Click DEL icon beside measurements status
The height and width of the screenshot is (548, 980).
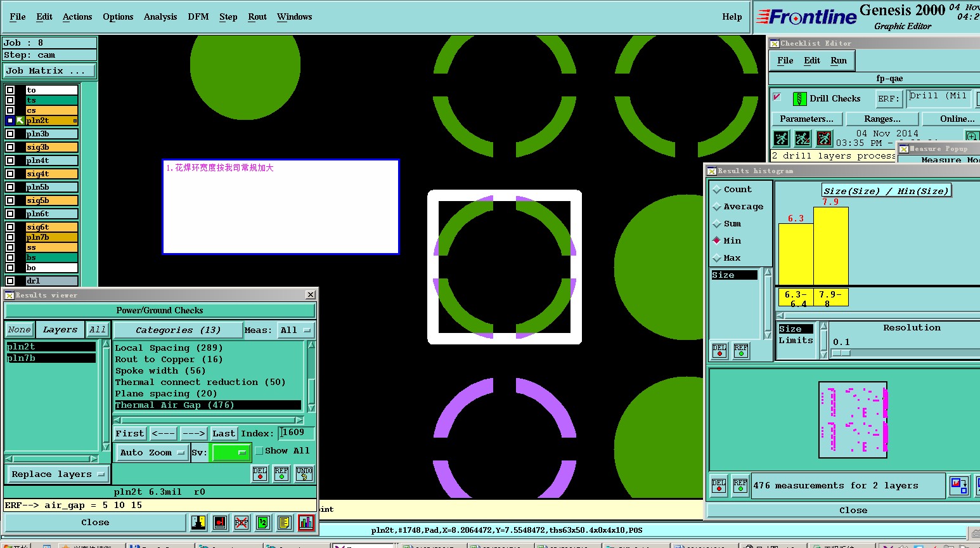click(719, 486)
